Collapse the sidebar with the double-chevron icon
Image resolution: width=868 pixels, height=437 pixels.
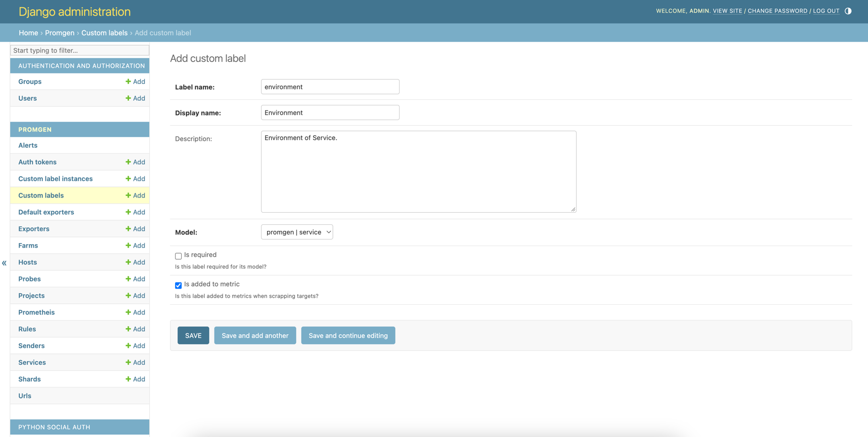pos(4,263)
